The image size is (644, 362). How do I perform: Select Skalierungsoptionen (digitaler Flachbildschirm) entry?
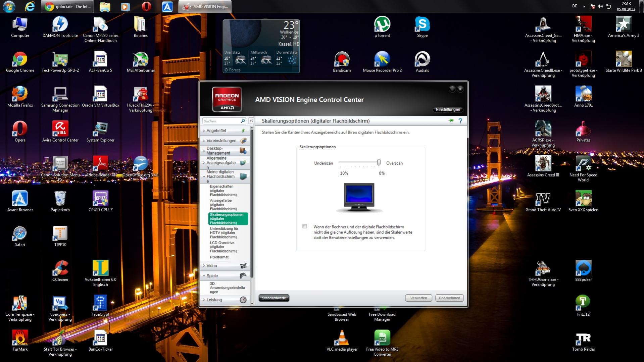pyautogui.click(x=228, y=219)
